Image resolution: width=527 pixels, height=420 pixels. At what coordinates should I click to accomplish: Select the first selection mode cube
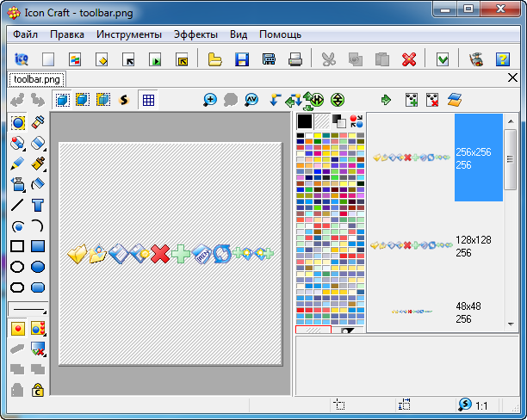pos(62,100)
